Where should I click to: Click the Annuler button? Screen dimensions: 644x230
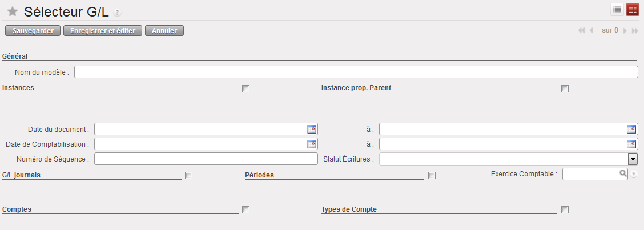coord(164,31)
